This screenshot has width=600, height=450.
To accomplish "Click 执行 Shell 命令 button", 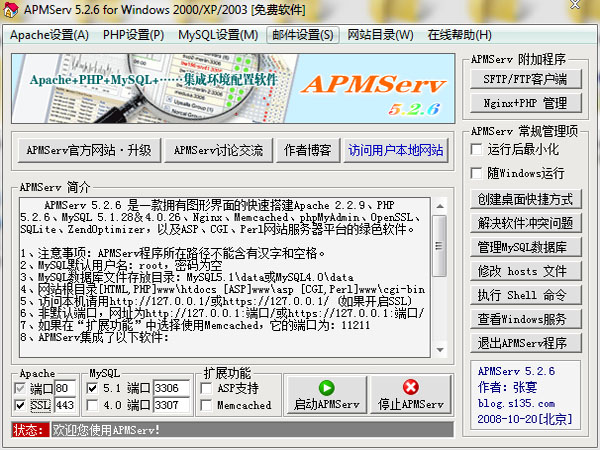I will [x=525, y=295].
